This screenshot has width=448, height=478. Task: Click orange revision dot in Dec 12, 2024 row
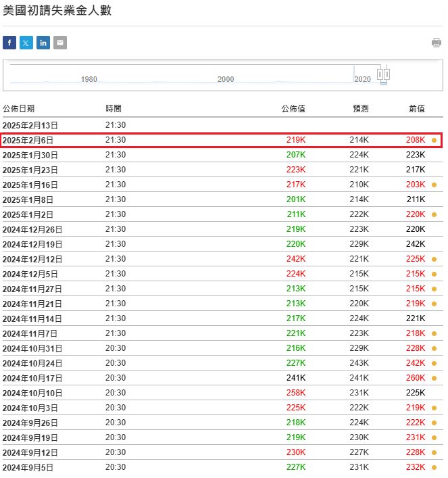(434, 259)
